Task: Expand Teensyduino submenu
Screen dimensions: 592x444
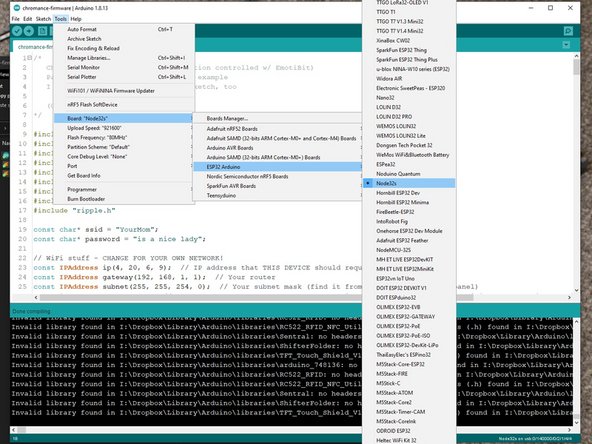Action: pos(278,196)
